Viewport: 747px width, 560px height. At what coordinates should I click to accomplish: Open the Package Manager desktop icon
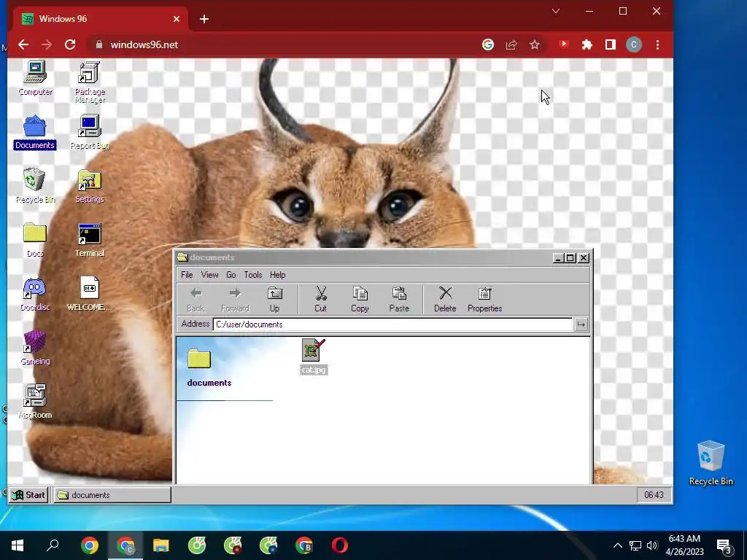tap(90, 82)
